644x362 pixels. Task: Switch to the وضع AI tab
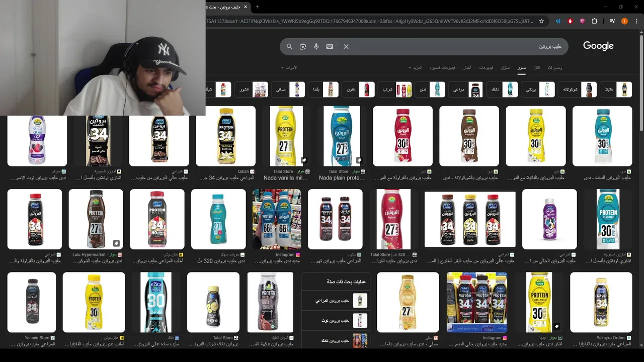[555, 67]
